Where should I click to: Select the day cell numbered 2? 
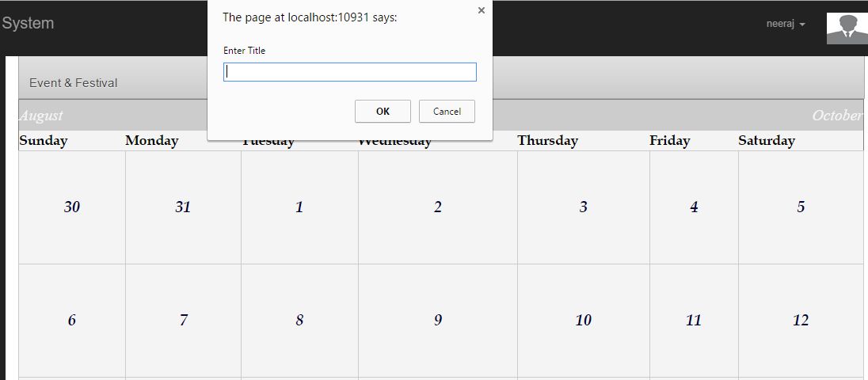tap(438, 207)
